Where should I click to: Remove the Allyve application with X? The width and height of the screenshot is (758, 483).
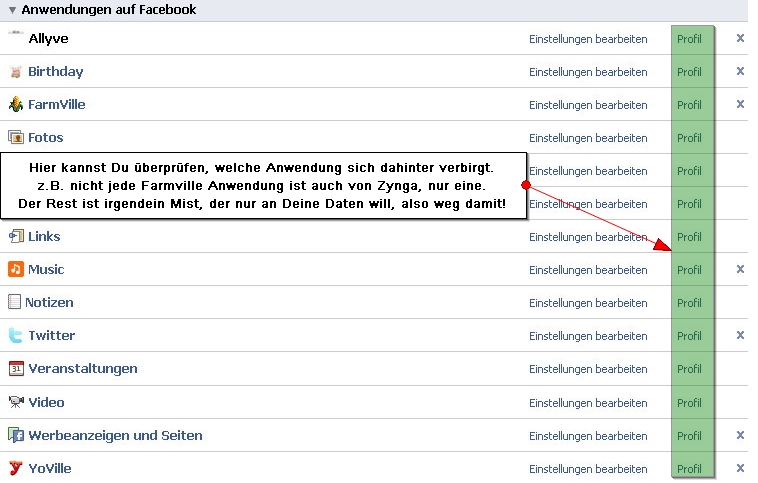click(740, 38)
